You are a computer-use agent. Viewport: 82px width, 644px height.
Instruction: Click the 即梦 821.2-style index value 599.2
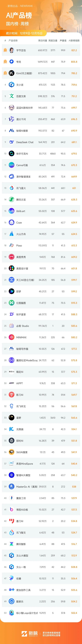coord(74,292)
